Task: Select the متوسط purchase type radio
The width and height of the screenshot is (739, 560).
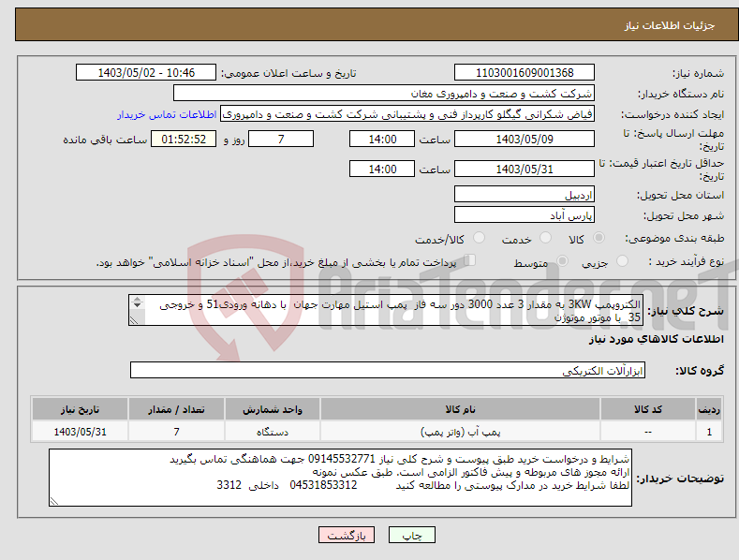Action: (x=562, y=260)
